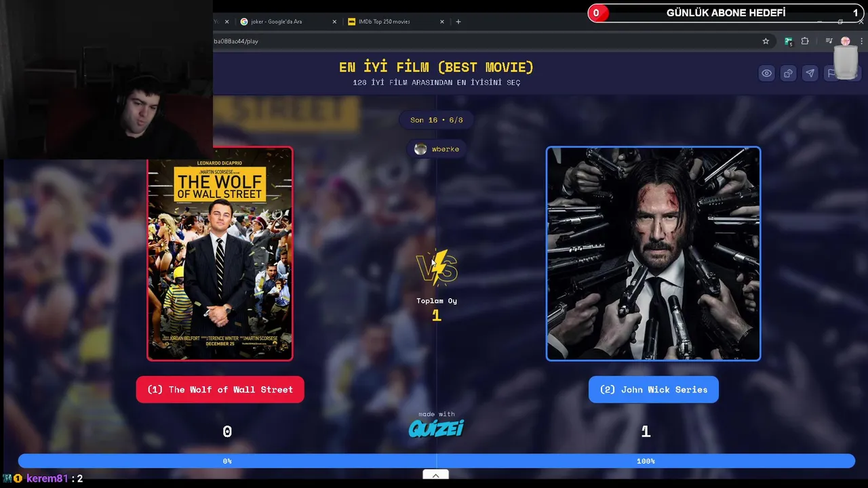Click the EN İYİ FİLM (BEST MOVIE) title

pos(436,67)
